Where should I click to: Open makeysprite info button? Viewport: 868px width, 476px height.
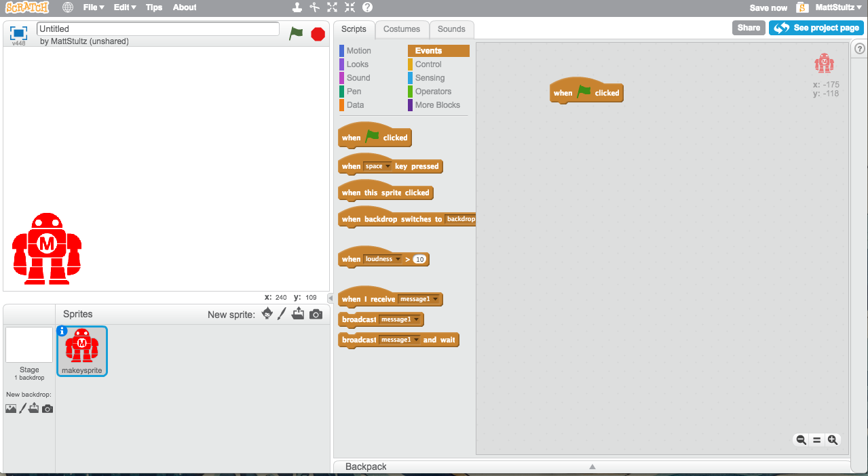pos(62,331)
